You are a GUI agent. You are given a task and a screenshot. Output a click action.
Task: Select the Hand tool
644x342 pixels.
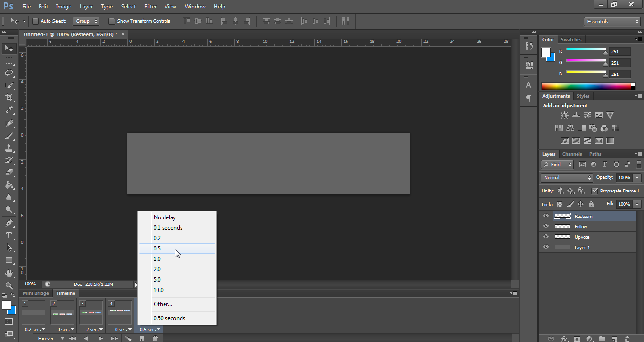tap(9, 273)
